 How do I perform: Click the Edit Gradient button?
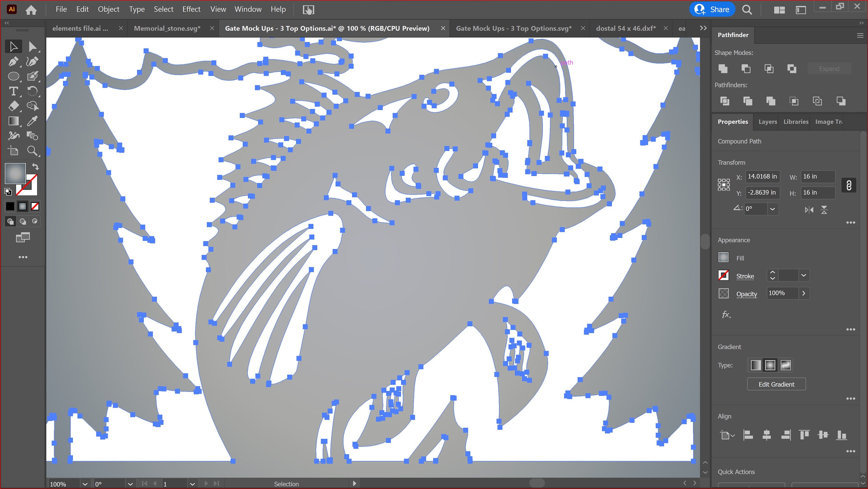coord(776,384)
